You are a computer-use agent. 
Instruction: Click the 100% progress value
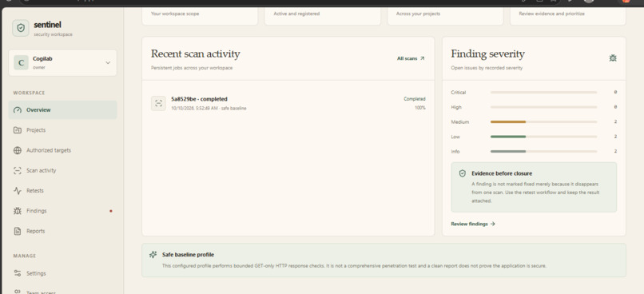(420, 108)
